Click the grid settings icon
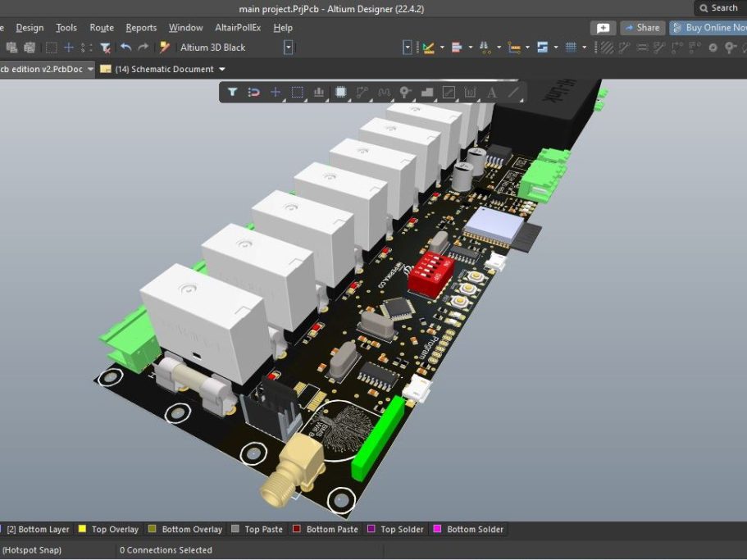747x560 pixels. [x=571, y=48]
